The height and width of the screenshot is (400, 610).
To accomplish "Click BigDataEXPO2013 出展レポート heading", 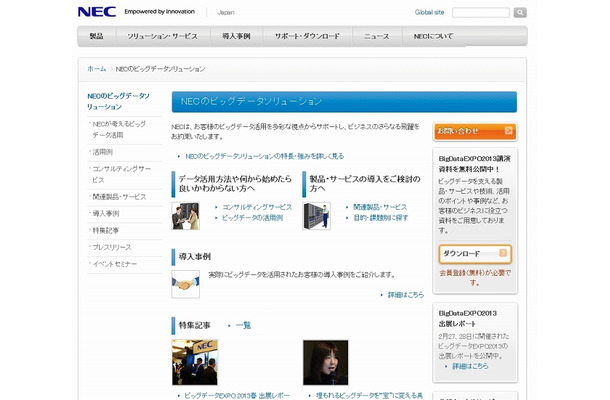I will [468, 318].
